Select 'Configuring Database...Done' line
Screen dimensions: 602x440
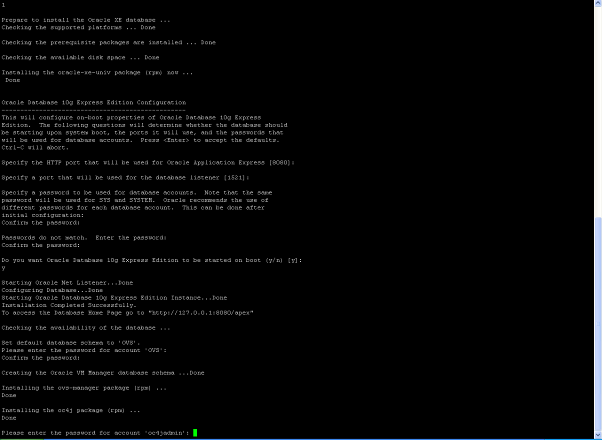pos(52,290)
